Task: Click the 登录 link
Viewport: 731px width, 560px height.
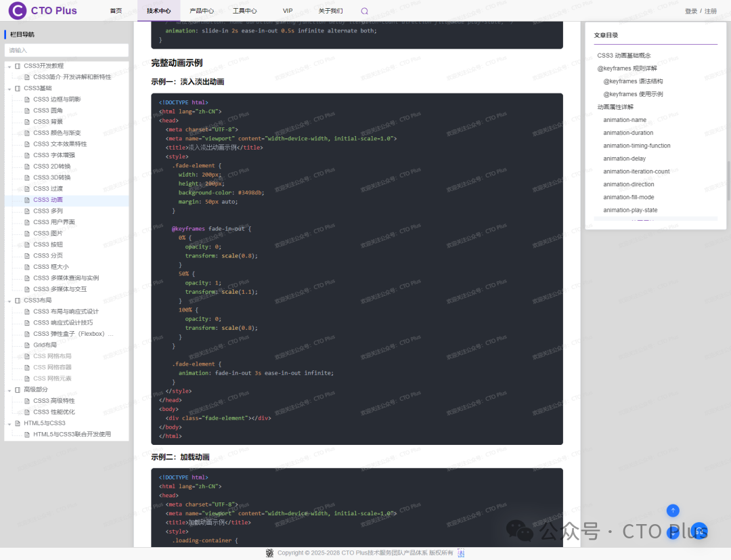Action: (691, 12)
